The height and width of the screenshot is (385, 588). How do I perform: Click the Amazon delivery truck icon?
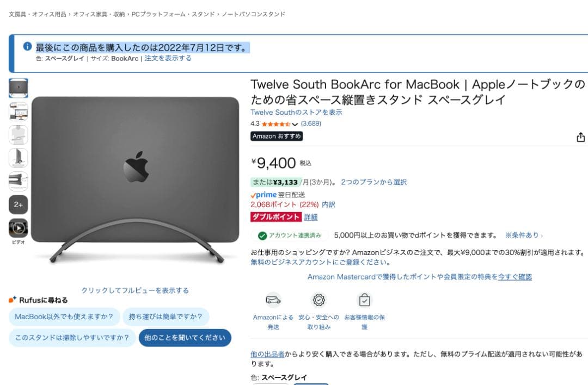pyautogui.click(x=273, y=300)
